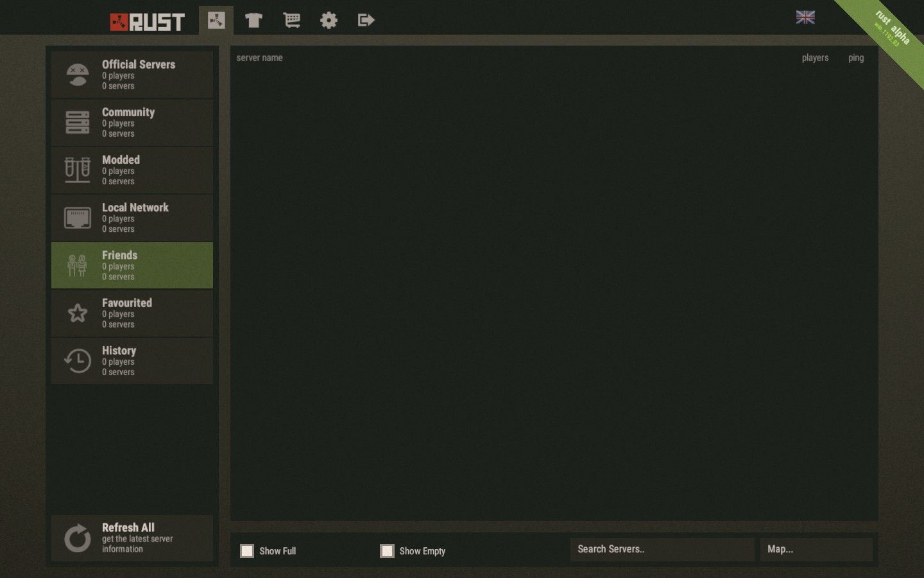Select the Official Servers category
Screen dimensions: 924x578
click(x=132, y=74)
